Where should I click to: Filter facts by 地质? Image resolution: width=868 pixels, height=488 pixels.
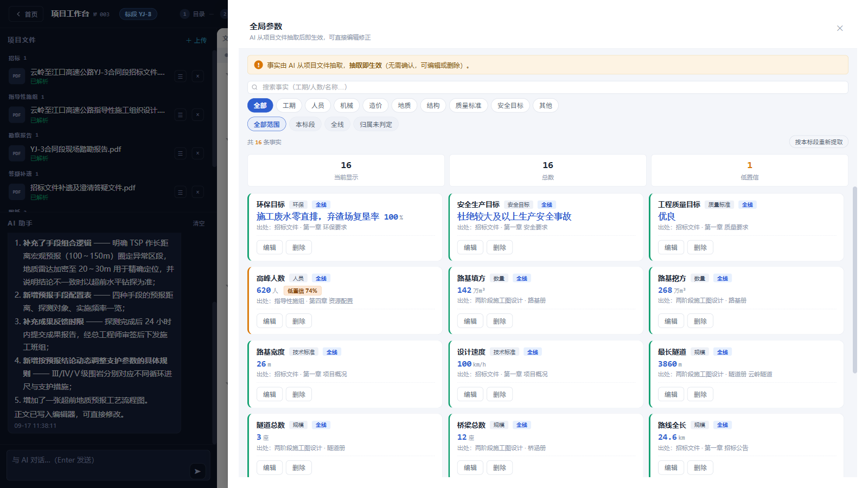click(404, 106)
